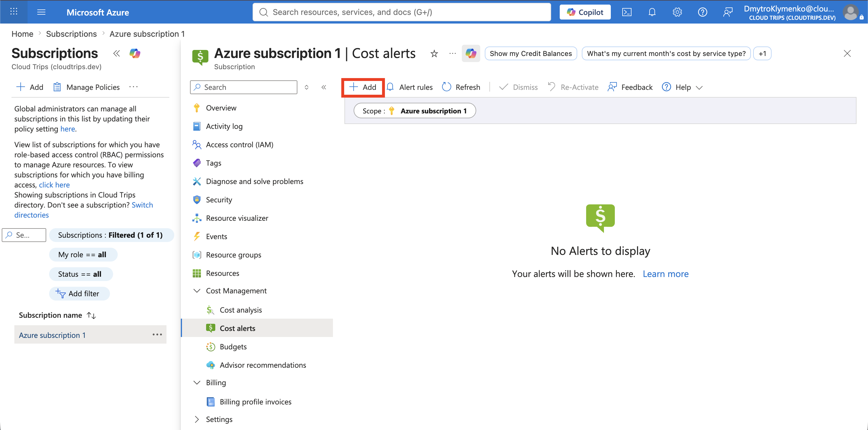Open Alert rules
The width and height of the screenshot is (868, 430).
409,87
